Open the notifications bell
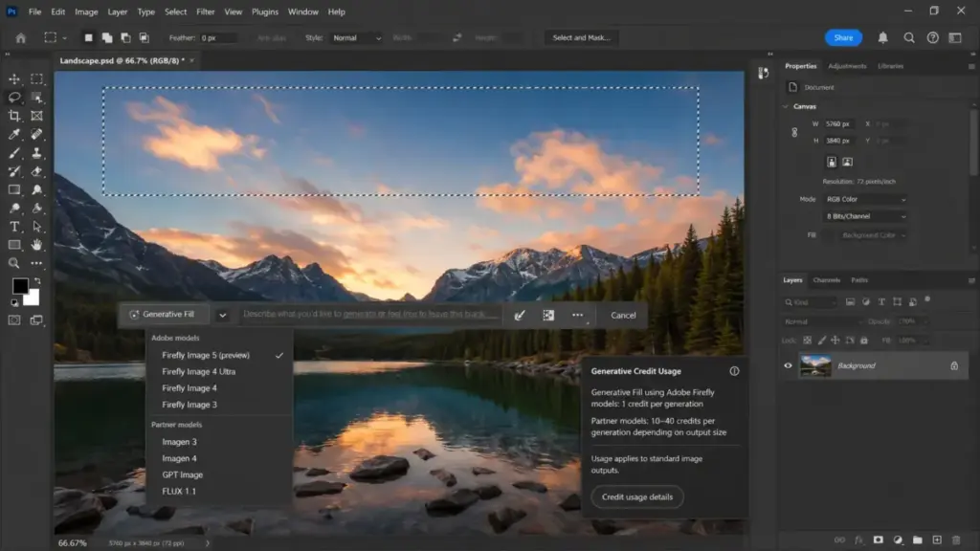Viewport: 980px width, 551px height. (882, 38)
